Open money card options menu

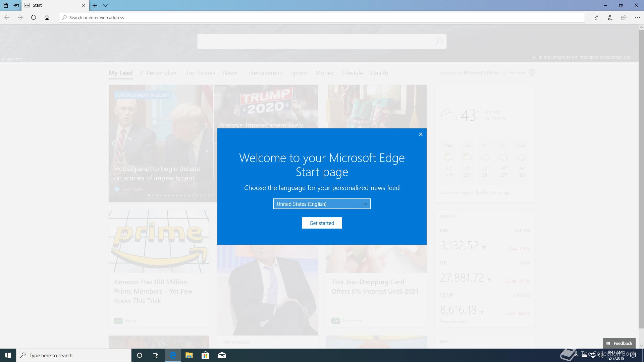[x=526, y=216]
